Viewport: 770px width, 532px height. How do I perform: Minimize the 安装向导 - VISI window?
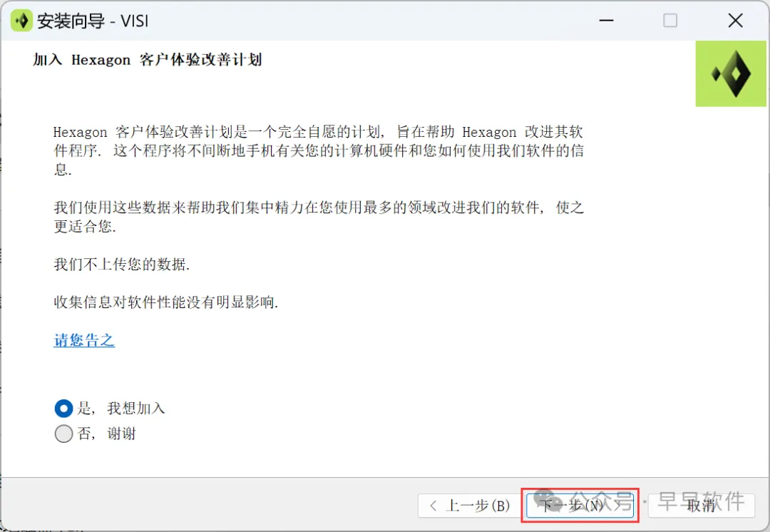tap(607, 21)
